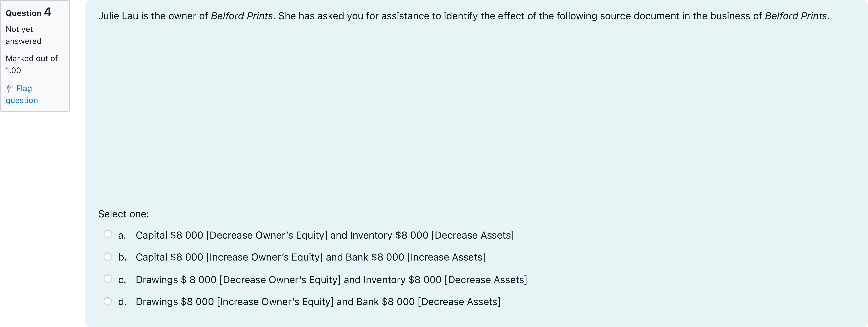Click the flag icon beside Flag question
Viewport: 868px width, 327px height.
tap(9, 89)
